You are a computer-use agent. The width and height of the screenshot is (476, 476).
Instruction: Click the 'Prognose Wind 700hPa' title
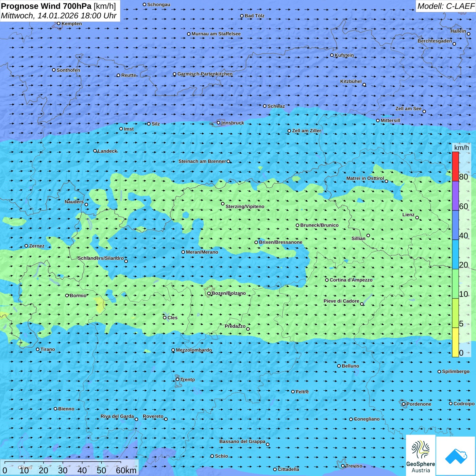(47, 6)
